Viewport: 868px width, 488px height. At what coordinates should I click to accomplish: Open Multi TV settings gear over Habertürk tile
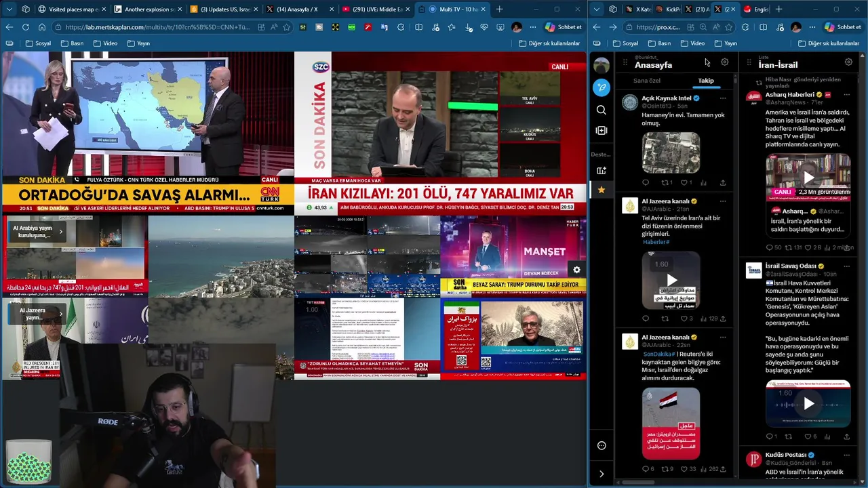(x=576, y=270)
